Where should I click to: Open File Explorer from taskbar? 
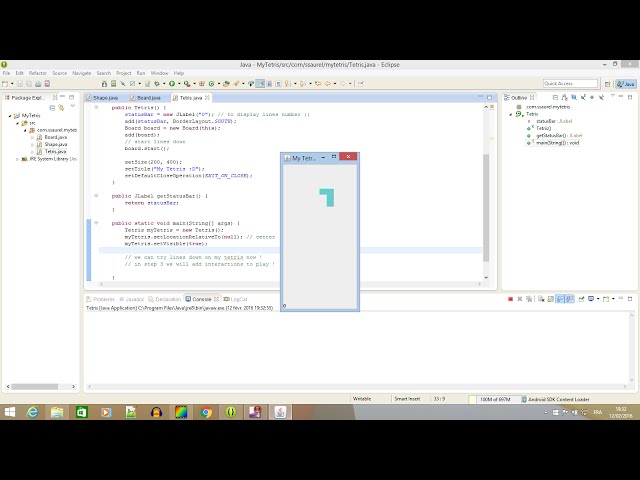click(57, 412)
